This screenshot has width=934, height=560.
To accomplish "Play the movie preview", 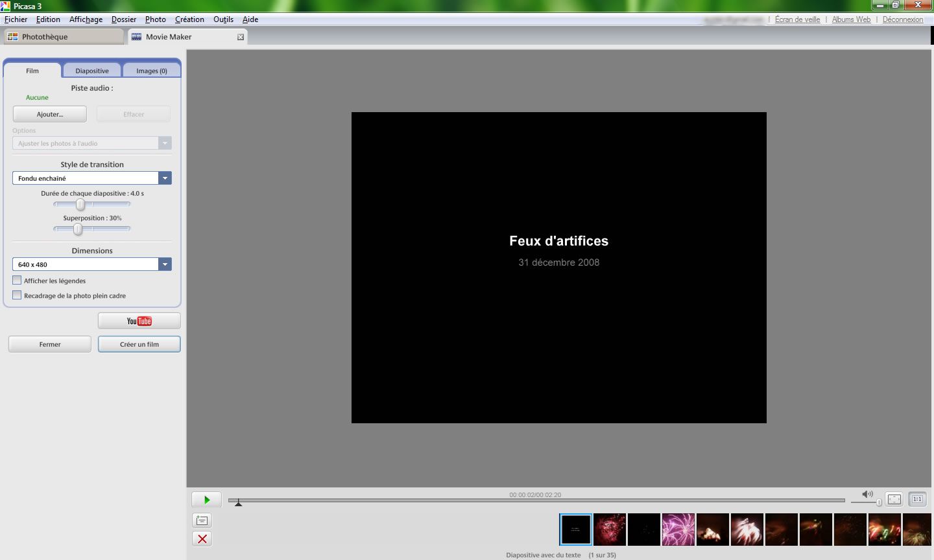I will pos(206,500).
